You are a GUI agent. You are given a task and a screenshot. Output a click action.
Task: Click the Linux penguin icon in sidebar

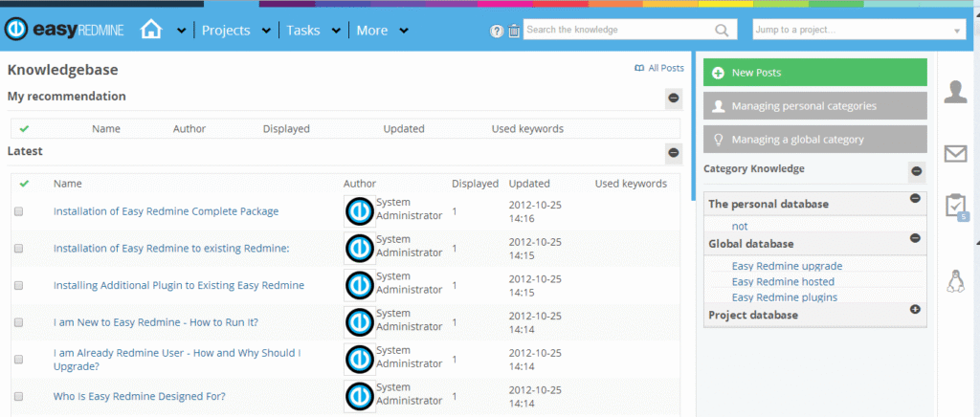pos(955,279)
